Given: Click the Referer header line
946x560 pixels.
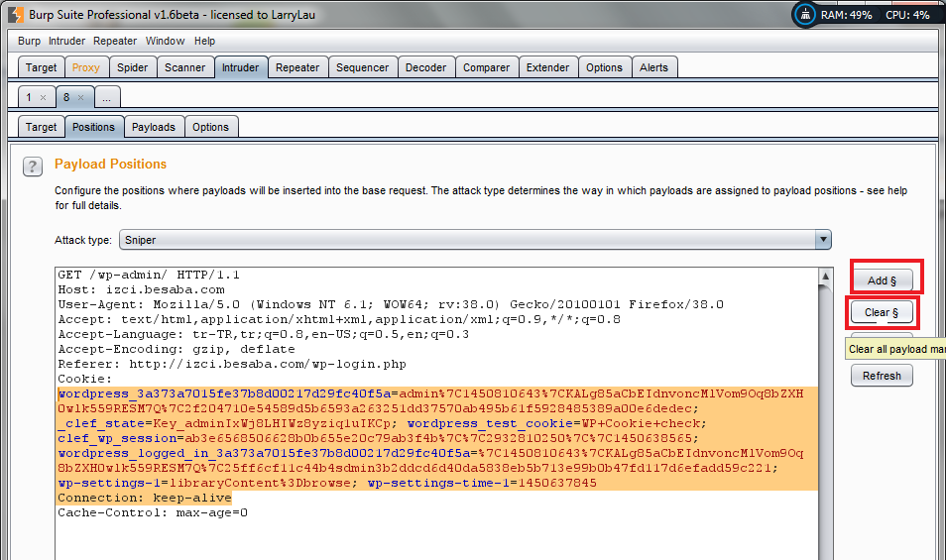Looking at the screenshot, I should [232, 364].
